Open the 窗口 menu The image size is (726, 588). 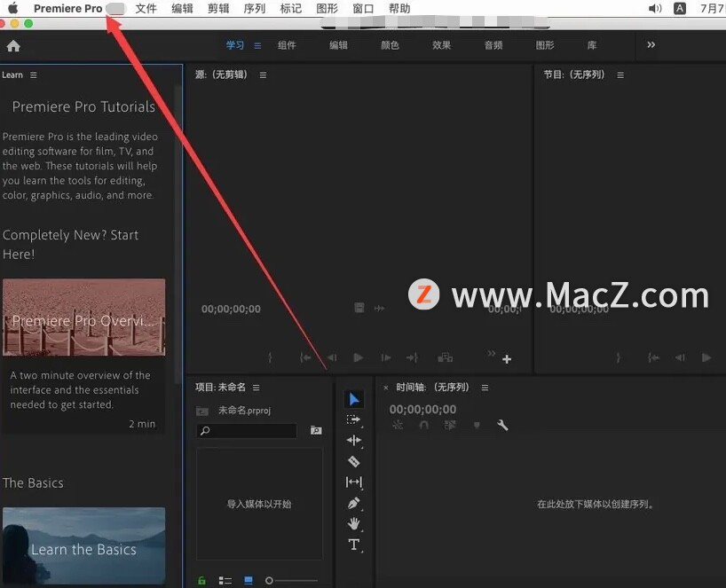[363, 8]
